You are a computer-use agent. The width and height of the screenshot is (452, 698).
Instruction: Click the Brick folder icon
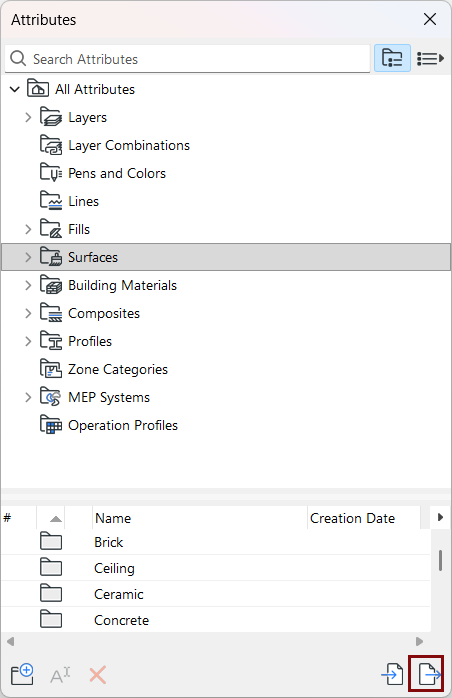coord(51,541)
